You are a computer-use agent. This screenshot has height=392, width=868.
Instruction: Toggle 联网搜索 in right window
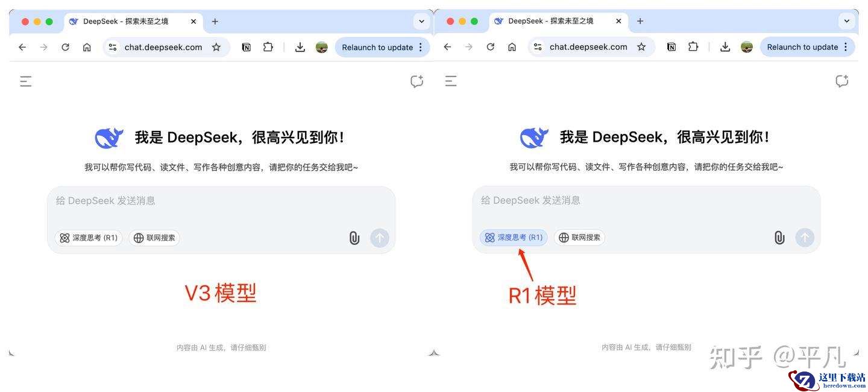tap(579, 238)
